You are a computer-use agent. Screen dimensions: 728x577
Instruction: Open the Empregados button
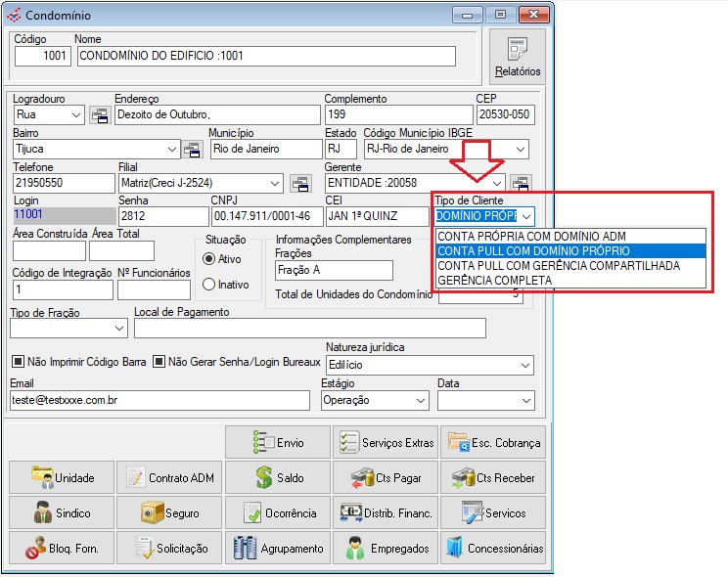coord(386,549)
